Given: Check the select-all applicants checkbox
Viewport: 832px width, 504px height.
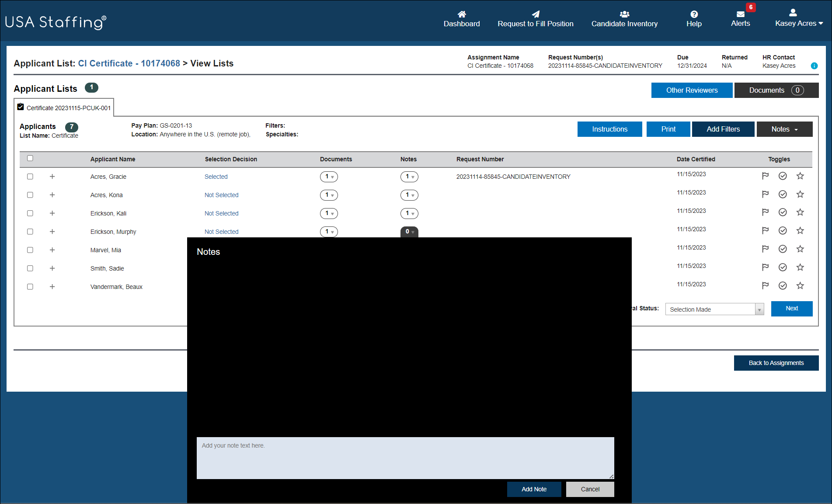Looking at the screenshot, I should [x=30, y=158].
